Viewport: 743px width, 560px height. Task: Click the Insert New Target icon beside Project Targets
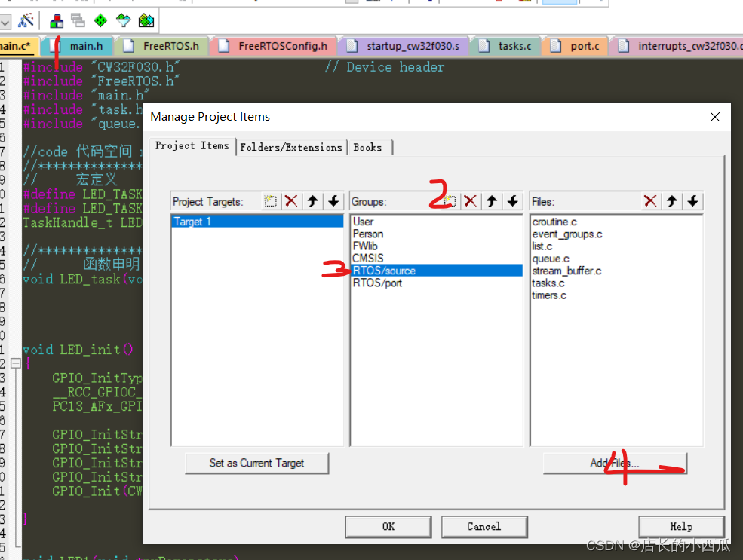pos(270,201)
